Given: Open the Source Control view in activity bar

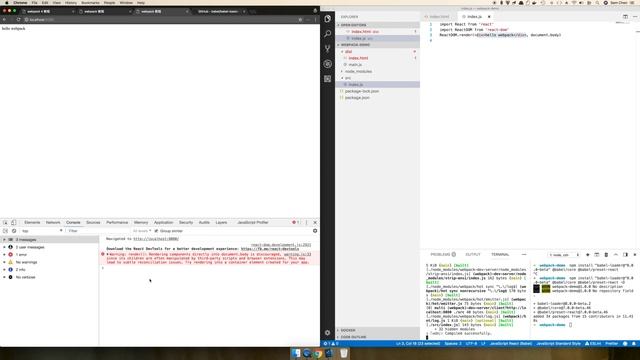Looking at the screenshot, I should [x=327, y=49].
